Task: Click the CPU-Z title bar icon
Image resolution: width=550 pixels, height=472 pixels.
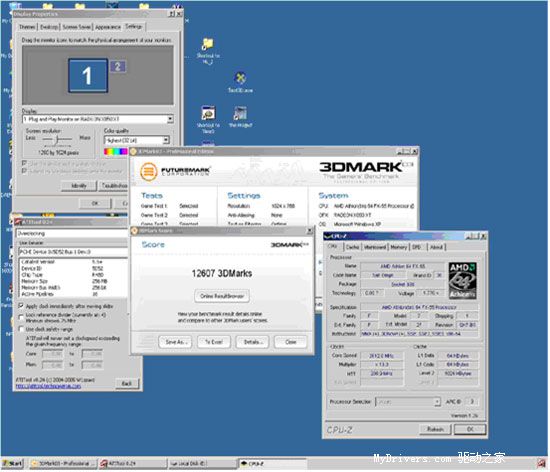Action: click(x=328, y=236)
